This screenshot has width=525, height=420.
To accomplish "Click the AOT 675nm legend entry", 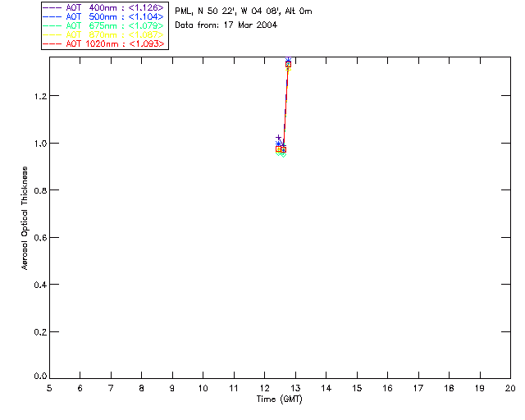I will tap(104, 25).
